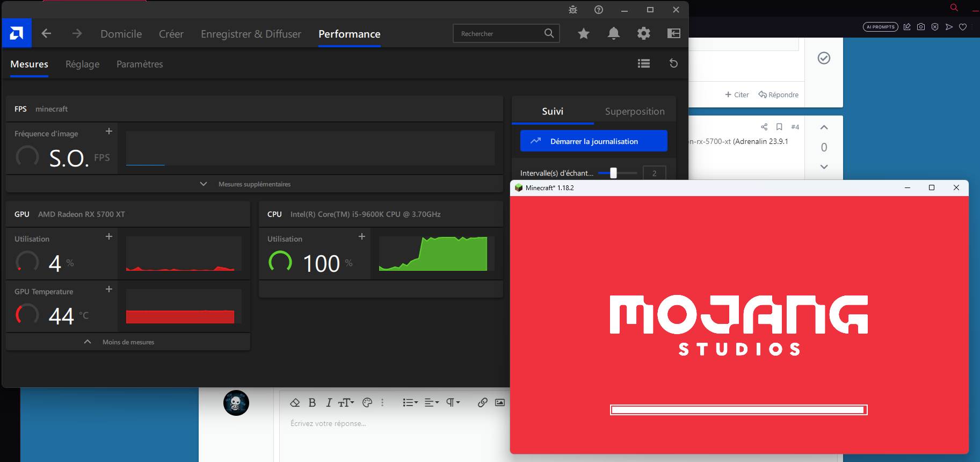Add Fréquence d'image metric with plus
The height and width of the screenshot is (462, 980).
tap(109, 131)
